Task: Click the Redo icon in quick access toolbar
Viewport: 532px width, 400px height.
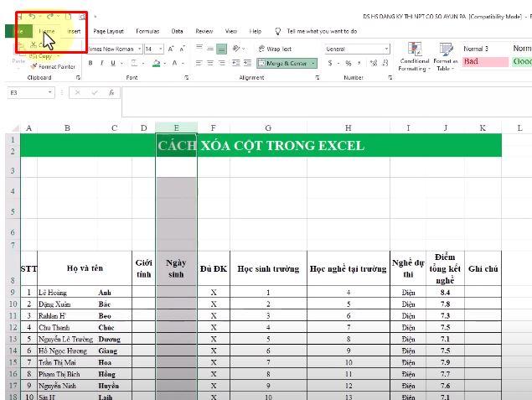Action: pyautogui.click(x=50, y=16)
